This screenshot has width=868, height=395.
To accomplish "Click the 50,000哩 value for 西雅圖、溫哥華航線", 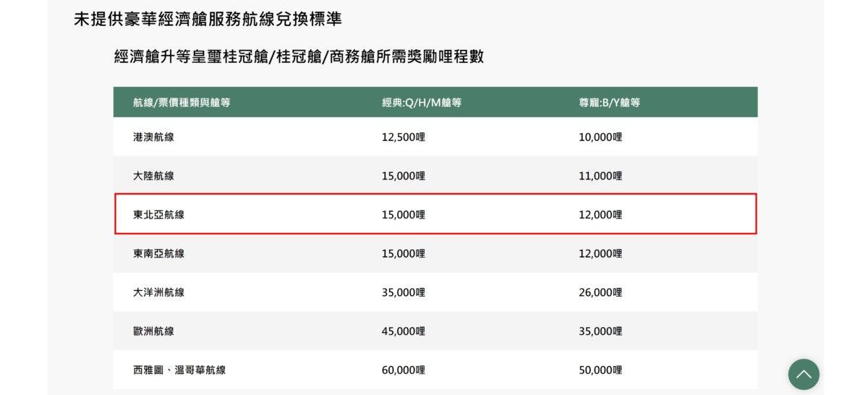I will (600, 370).
